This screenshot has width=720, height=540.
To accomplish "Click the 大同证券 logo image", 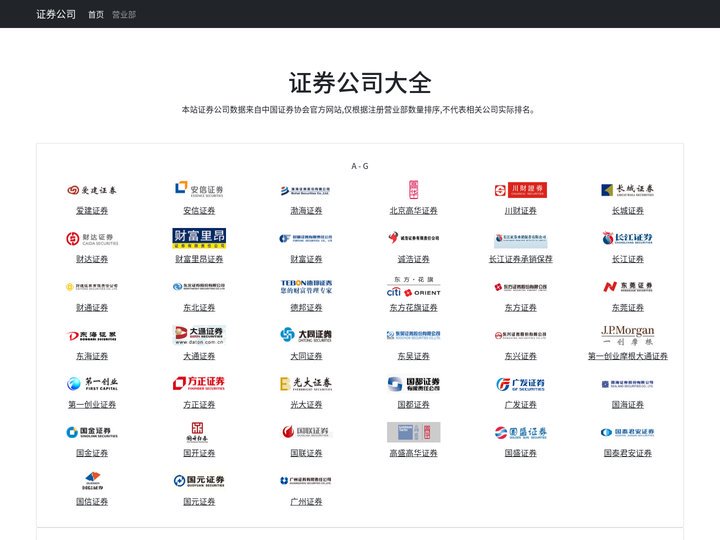I will tap(306, 336).
